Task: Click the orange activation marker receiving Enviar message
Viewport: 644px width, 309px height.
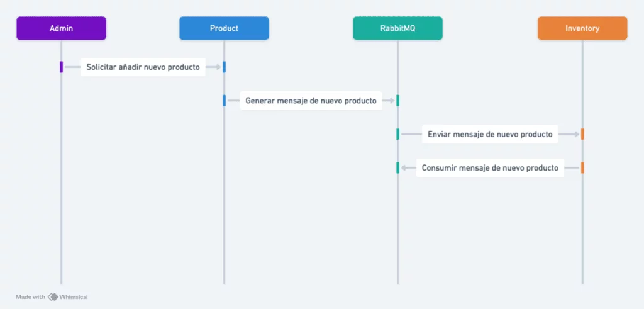Action: coord(582,135)
